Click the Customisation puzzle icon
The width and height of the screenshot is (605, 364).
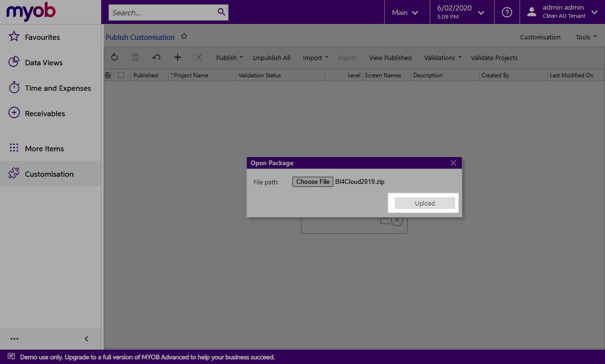[x=14, y=174]
